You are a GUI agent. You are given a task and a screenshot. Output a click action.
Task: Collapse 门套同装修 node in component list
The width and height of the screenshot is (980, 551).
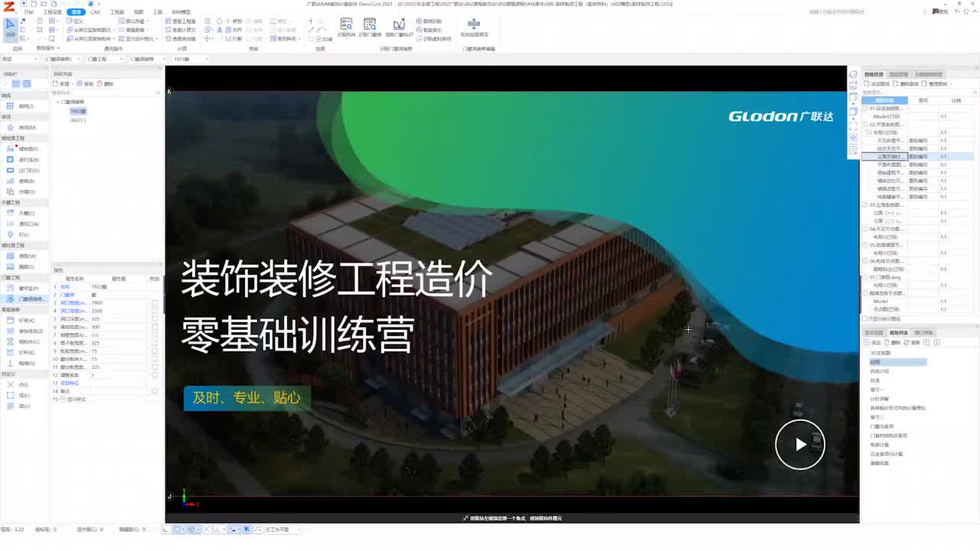point(57,102)
